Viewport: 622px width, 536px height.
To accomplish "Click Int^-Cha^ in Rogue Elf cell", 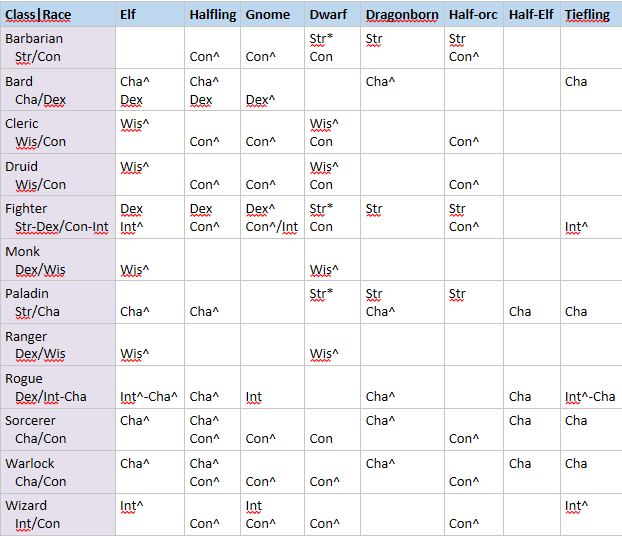I will point(149,397).
